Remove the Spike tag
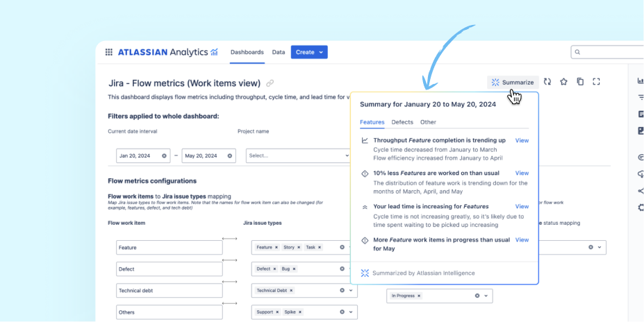Viewport: 644px width, 322px height. (300, 312)
